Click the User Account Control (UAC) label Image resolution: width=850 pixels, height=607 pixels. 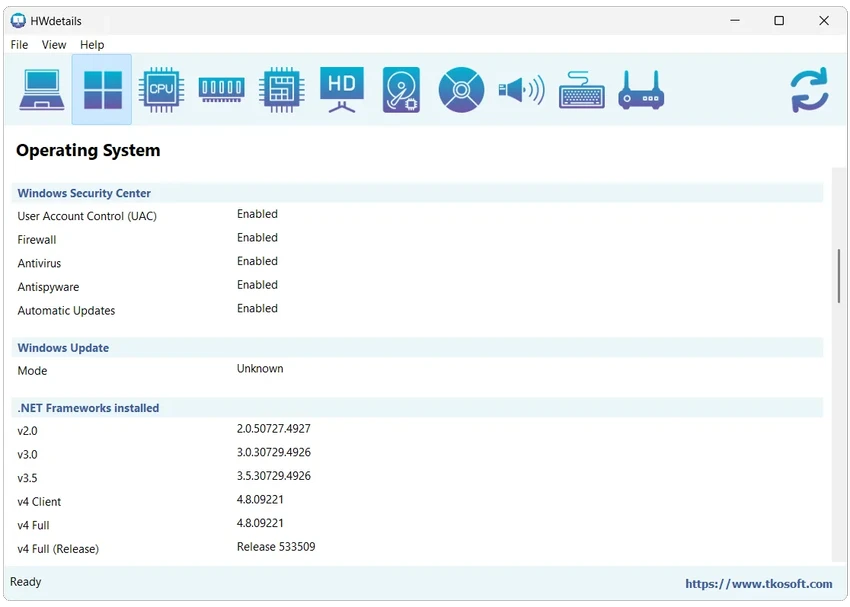(x=87, y=216)
